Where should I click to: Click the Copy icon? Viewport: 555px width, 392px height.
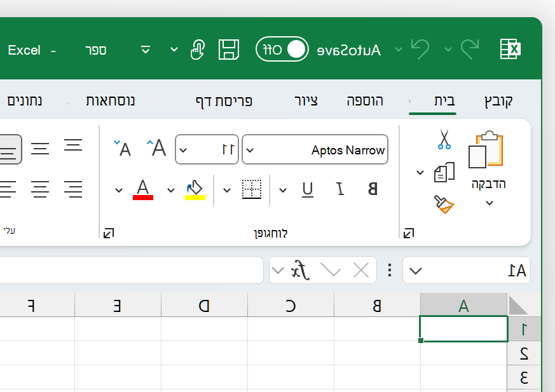tap(444, 172)
